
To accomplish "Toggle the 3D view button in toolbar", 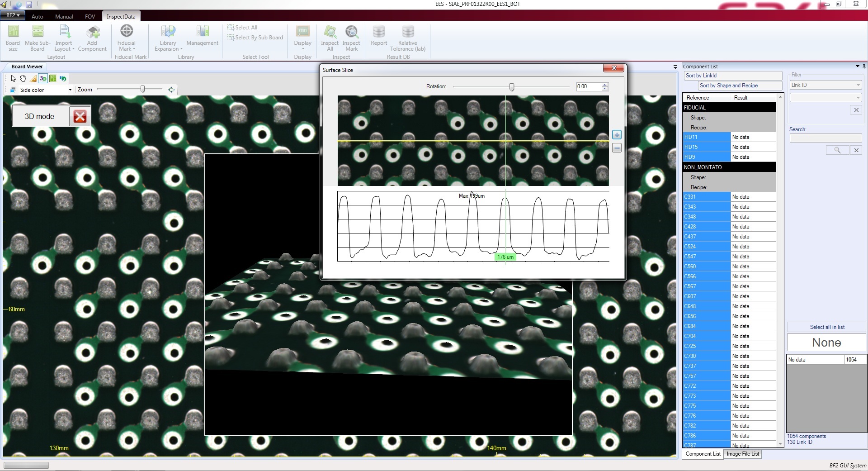I will click(43, 79).
